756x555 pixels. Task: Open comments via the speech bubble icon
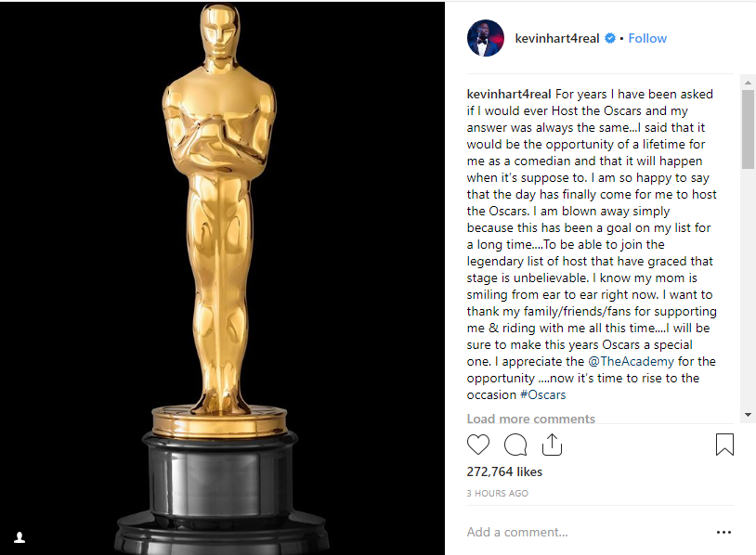pos(515,445)
